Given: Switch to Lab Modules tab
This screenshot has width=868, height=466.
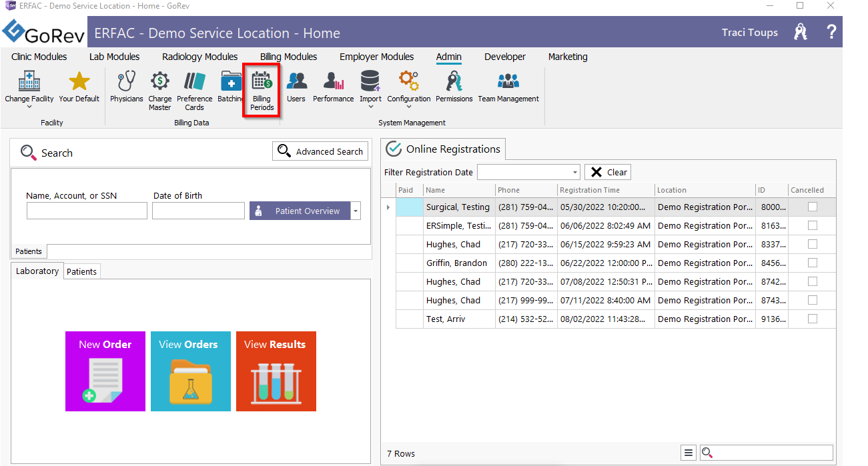Looking at the screenshot, I should point(114,57).
